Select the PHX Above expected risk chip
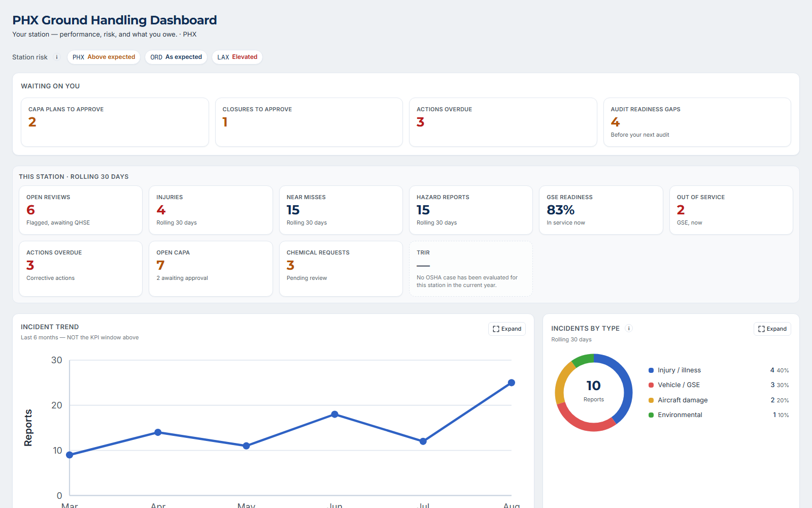The height and width of the screenshot is (508, 812). pos(104,57)
